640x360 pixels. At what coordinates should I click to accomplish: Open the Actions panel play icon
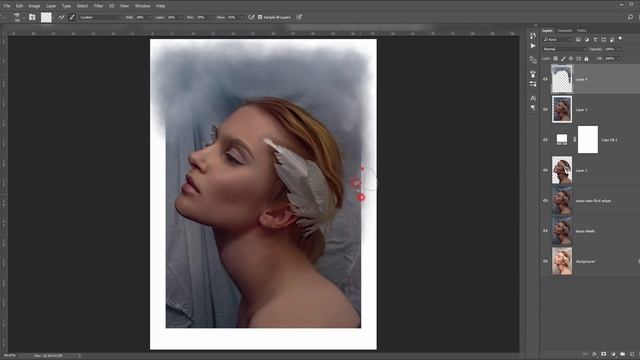pos(533,46)
